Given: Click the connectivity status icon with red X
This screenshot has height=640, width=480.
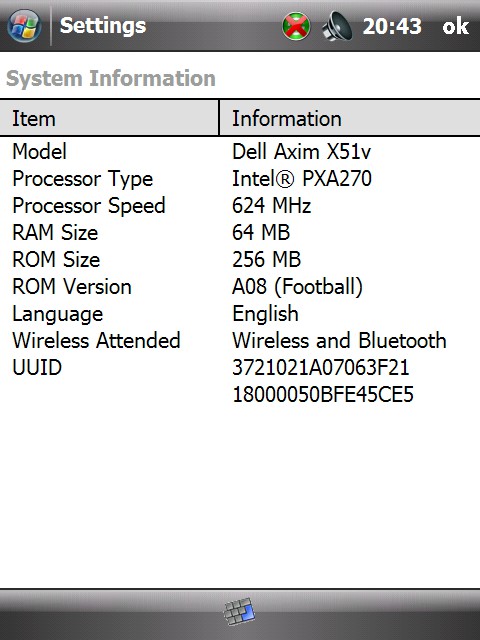Looking at the screenshot, I should [296, 27].
